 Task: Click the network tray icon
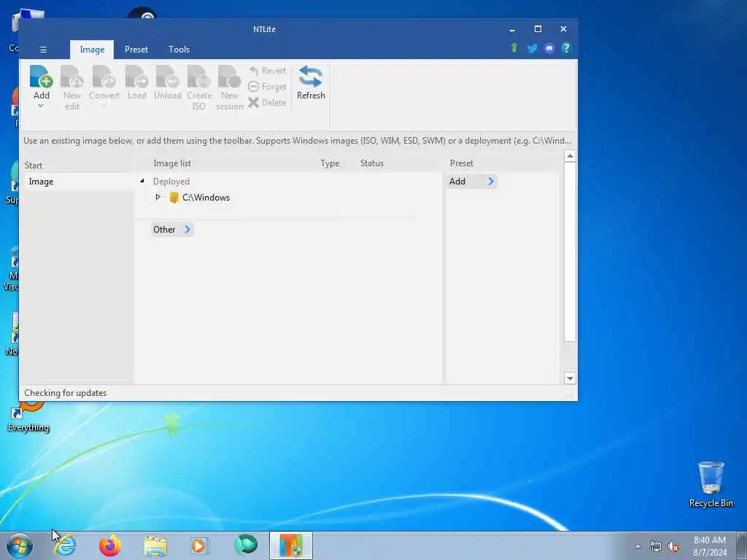click(x=656, y=547)
